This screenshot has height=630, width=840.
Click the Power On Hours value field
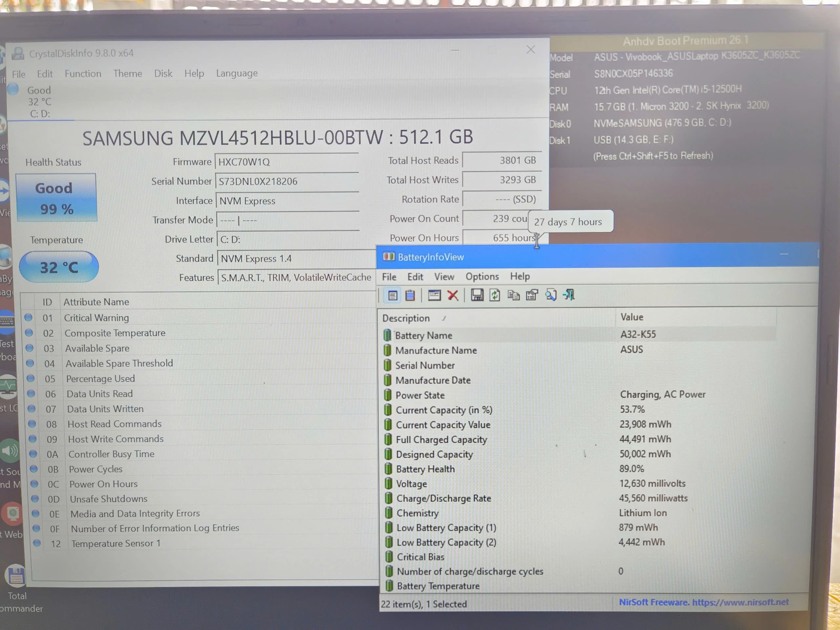tap(502, 238)
